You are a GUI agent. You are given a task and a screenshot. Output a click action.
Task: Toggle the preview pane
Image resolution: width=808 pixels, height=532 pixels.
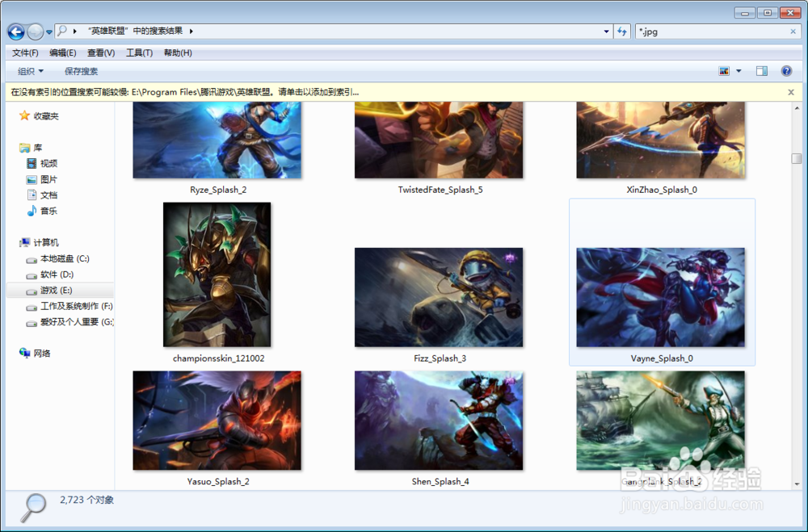coord(762,71)
